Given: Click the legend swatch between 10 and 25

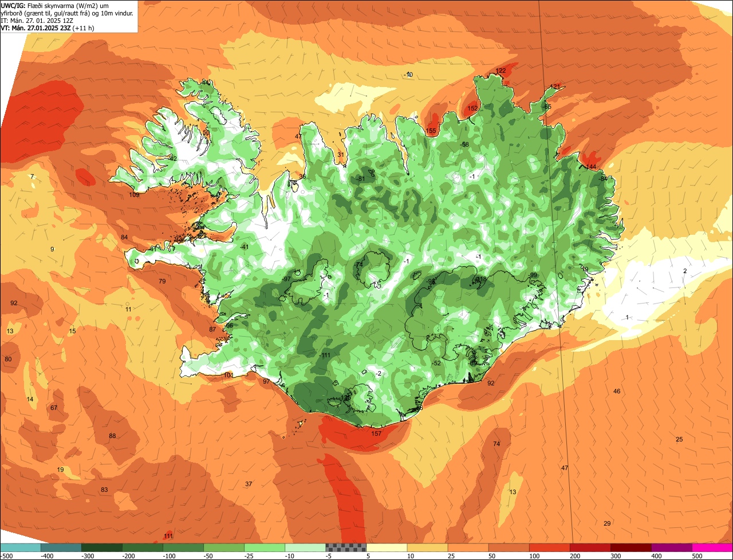Looking at the screenshot, I should tap(427, 547).
